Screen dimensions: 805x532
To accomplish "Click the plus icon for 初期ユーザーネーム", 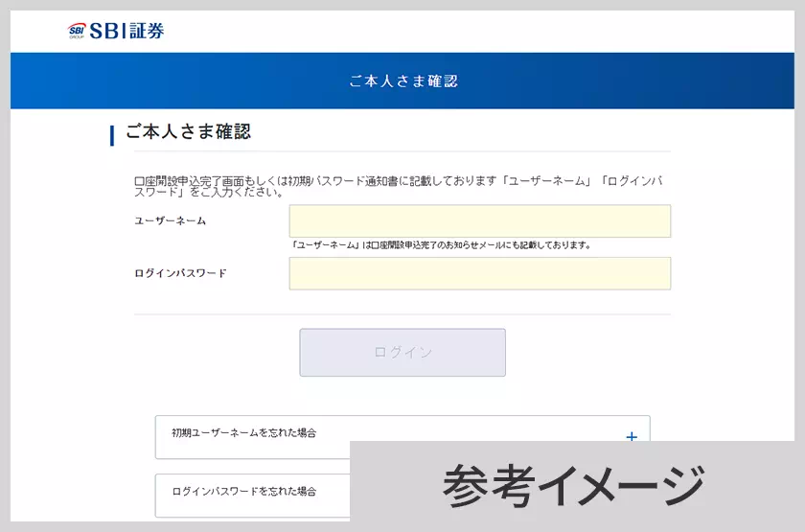I will 631,437.
